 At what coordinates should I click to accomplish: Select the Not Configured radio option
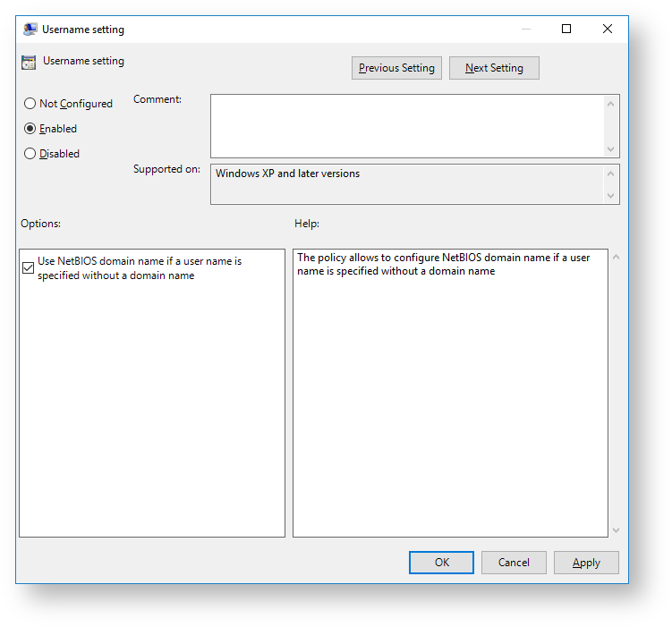(x=30, y=104)
